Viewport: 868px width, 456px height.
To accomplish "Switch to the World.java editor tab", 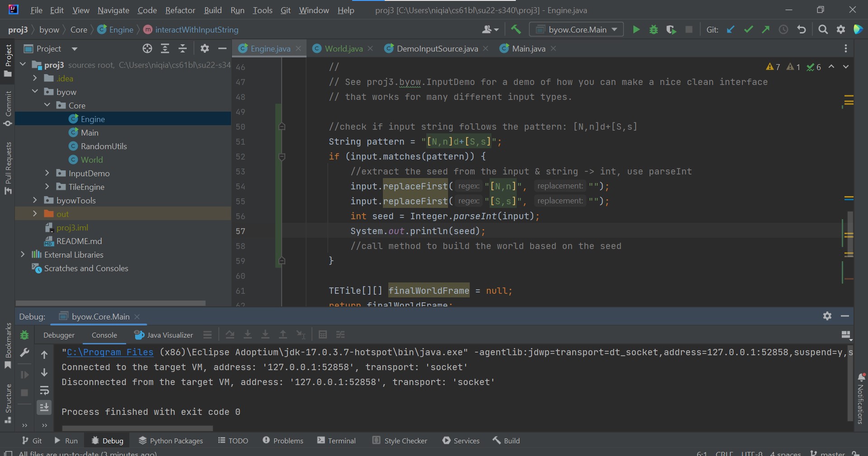I will tap(343, 49).
